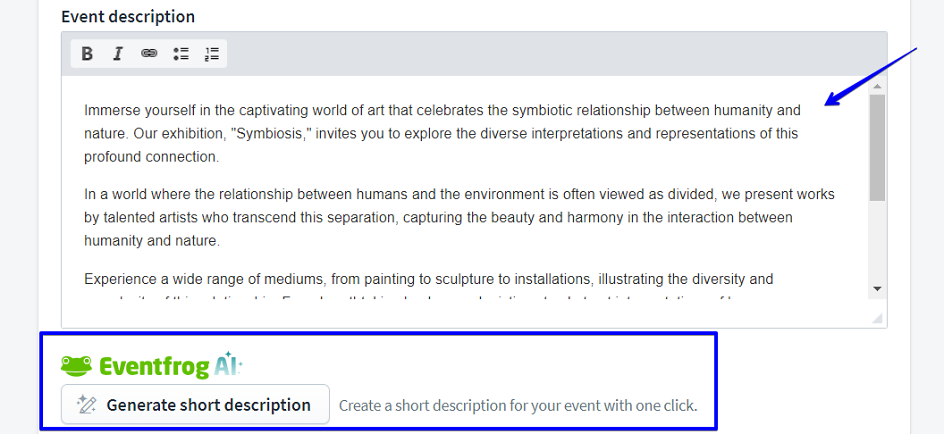Click the "Create a short description" hint text
This screenshot has height=434, width=944.
point(518,406)
